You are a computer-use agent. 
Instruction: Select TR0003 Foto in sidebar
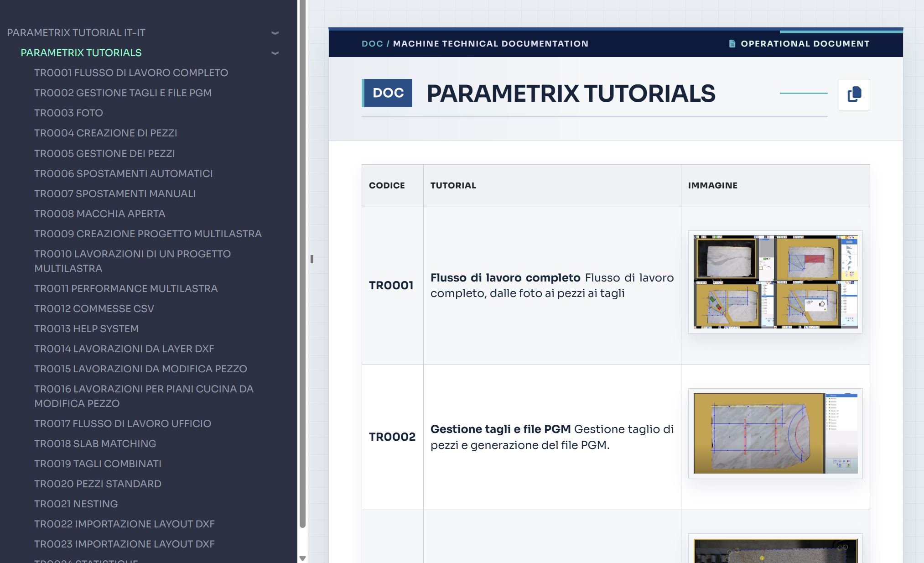coord(68,113)
